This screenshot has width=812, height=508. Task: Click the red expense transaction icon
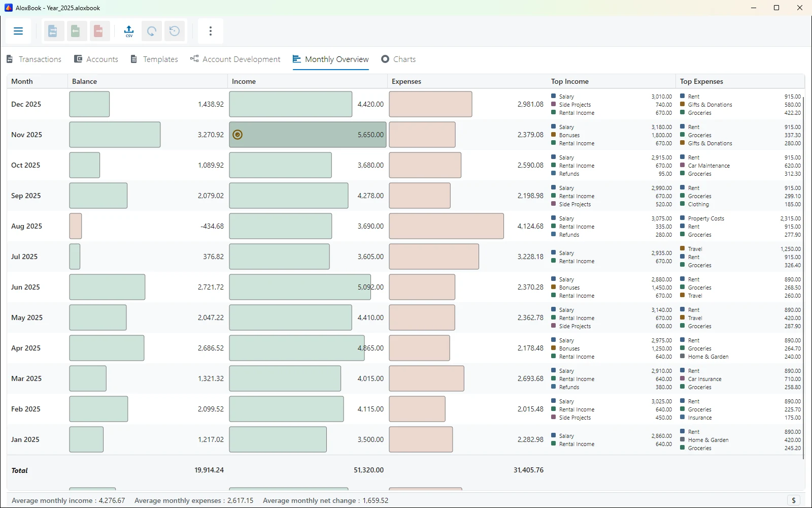click(99, 31)
